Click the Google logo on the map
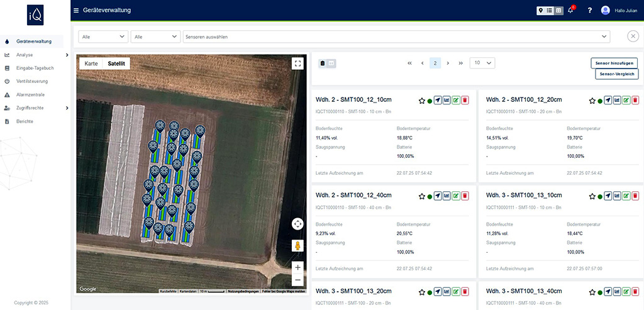The width and height of the screenshot is (644, 310). 88,289
